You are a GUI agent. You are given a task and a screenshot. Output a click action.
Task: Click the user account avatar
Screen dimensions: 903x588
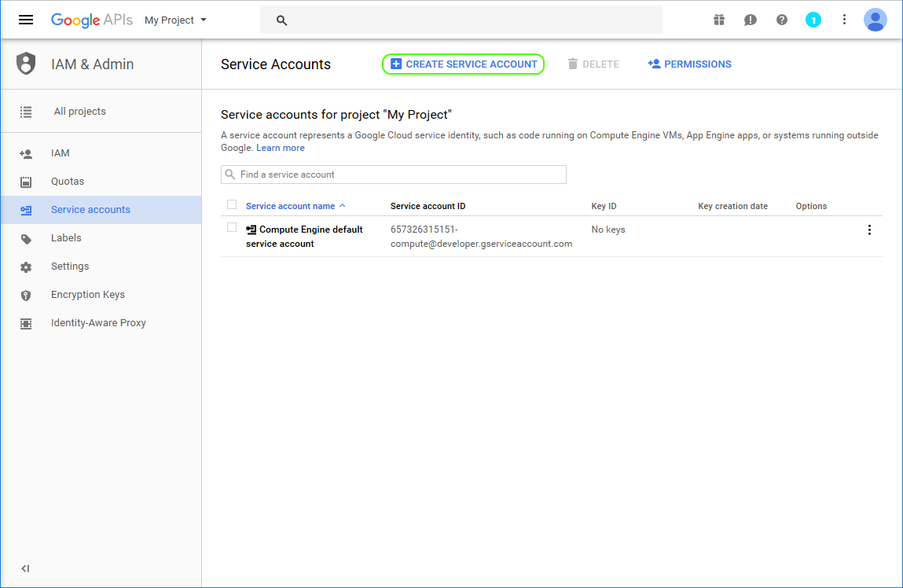click(875, 20)
